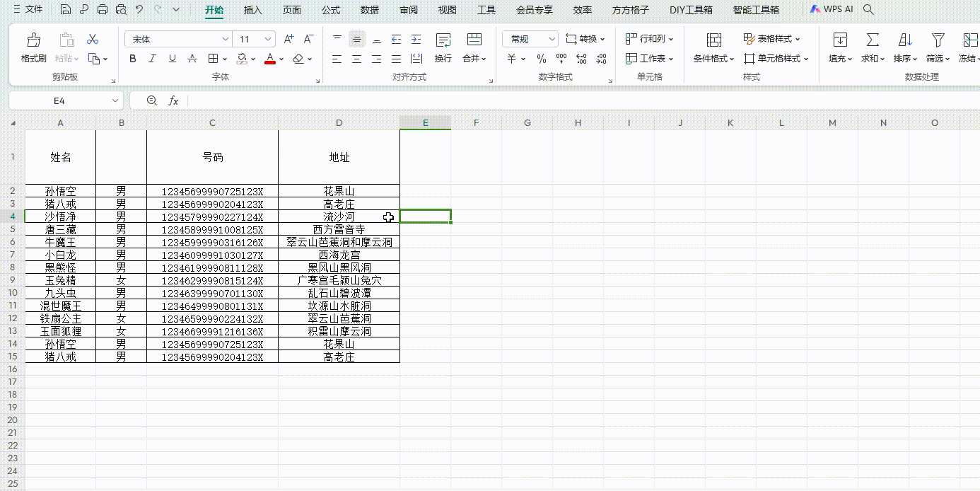Toggle Bold formatting

133,59
